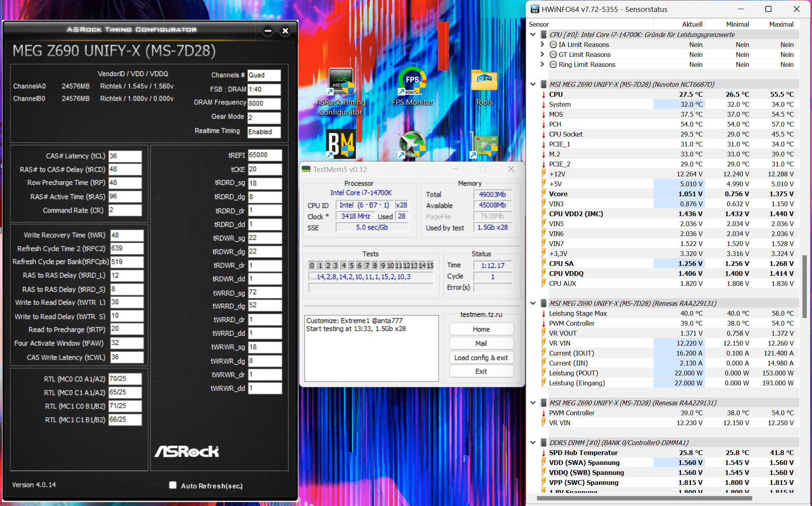Minimize the ASRock Timing Configurator window
Image resolution: width=812 pixels, height=506 pixels.
[268, 31]
